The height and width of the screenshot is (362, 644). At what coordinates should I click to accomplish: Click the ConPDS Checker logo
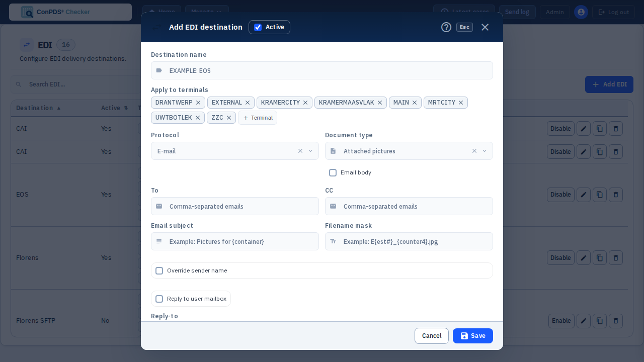click(70, 12)
